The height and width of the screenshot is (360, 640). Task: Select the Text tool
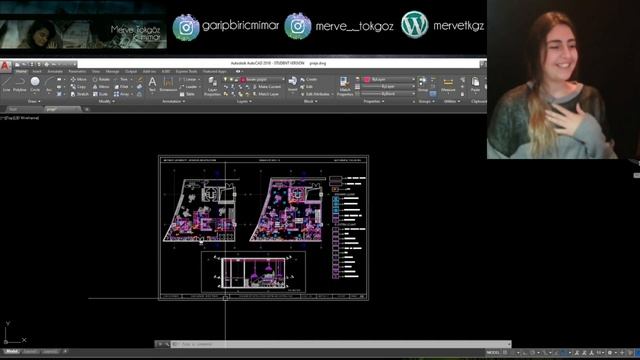coord(152,84)
